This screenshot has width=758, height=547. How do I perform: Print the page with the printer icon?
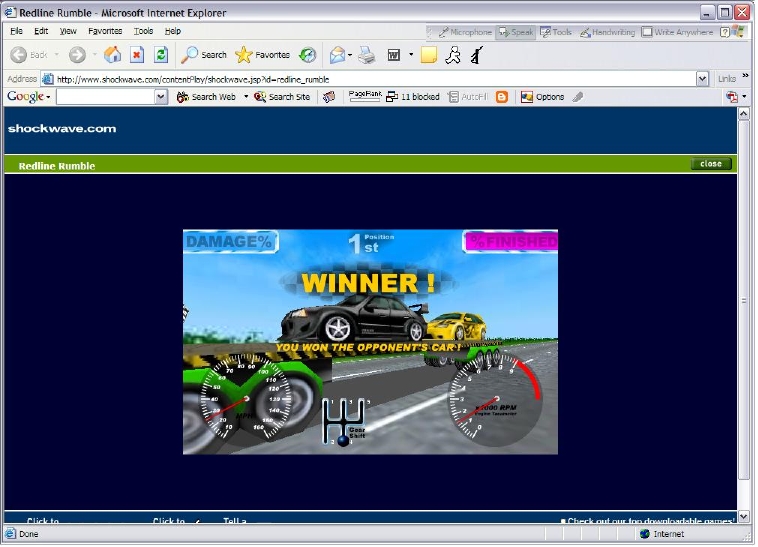pyautogui.click(x=367, y=55)
